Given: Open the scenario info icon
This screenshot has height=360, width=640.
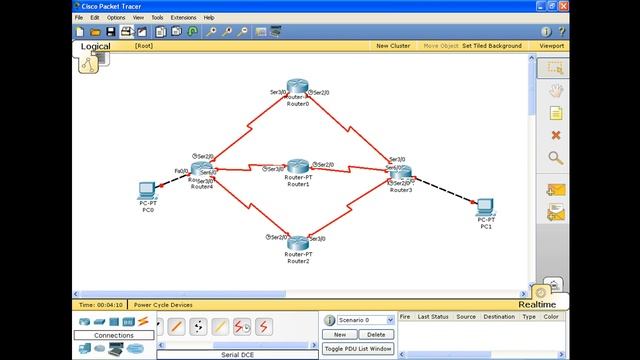Looking at the screenshot, I should coord(329,320).
